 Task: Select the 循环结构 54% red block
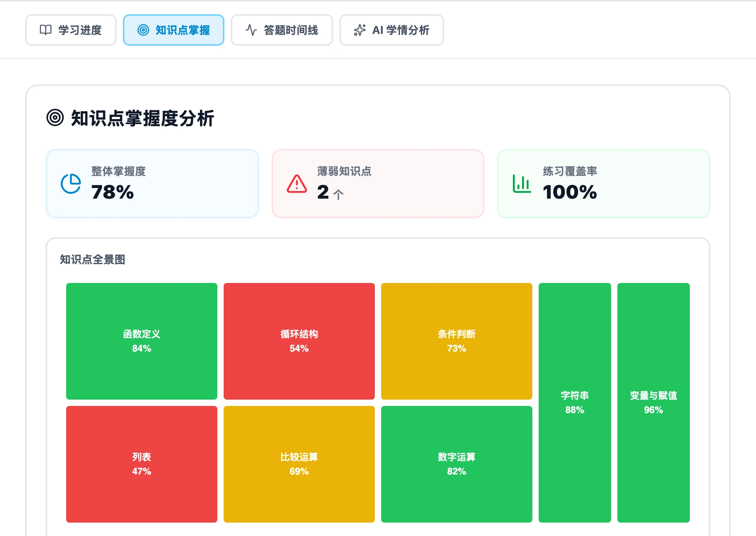click(x=299, y=341)
